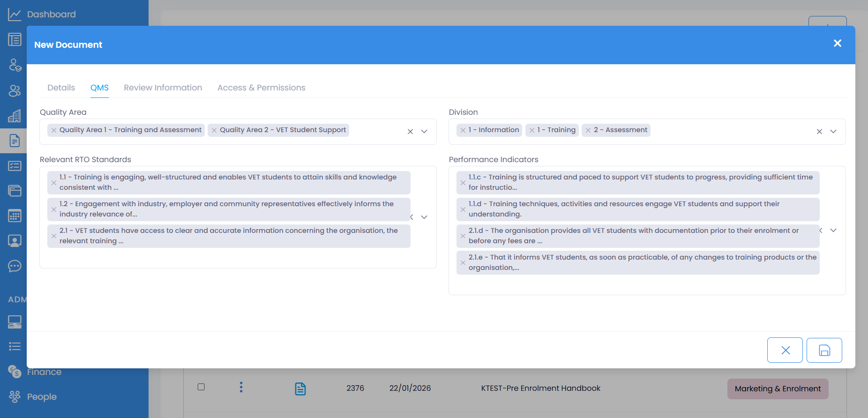The width and height of the screenshot is (868, 418).
Task: Remove Quality Area 2 - VET Student Support tag
Action: (214, 130)
